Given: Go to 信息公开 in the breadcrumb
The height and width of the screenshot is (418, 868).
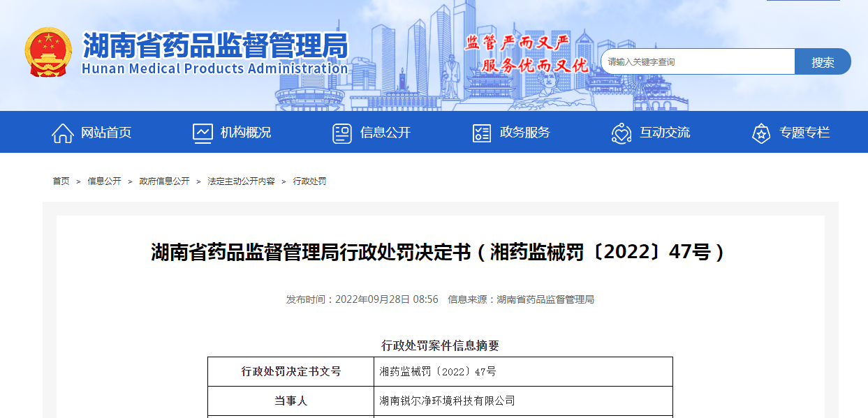Looking at the screenshot, I should [x=105, y=181].
